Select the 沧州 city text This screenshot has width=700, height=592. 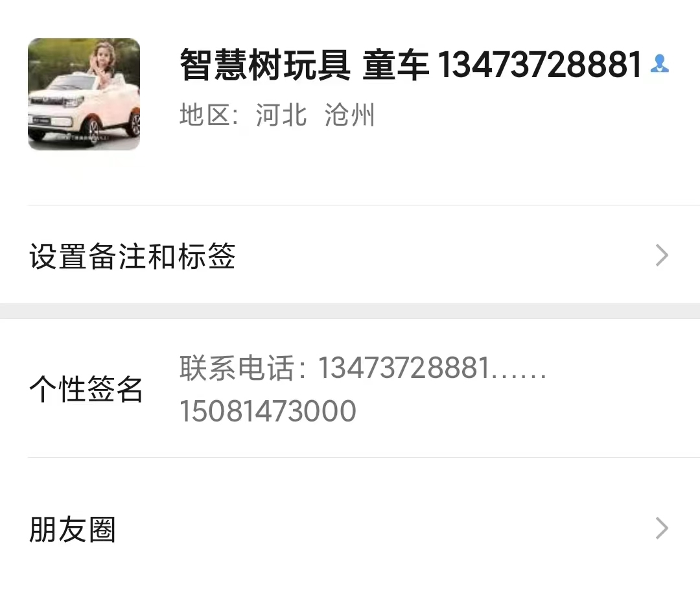point(349,115)
